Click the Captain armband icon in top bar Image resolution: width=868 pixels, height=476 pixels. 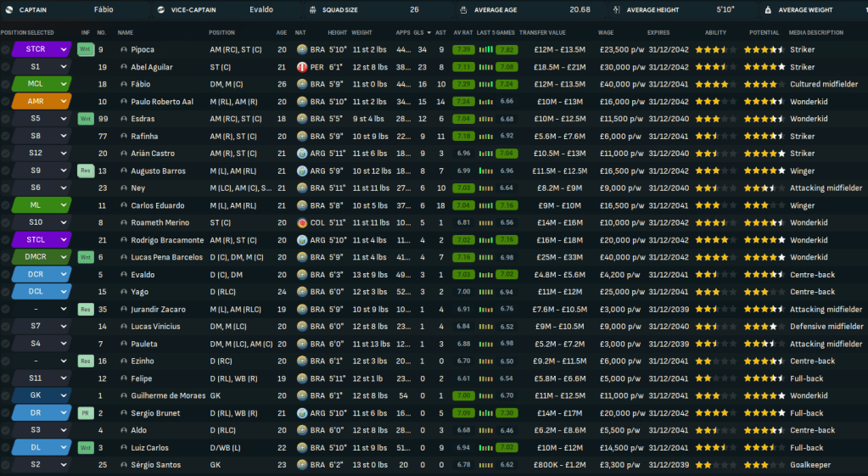pos(8,10)
